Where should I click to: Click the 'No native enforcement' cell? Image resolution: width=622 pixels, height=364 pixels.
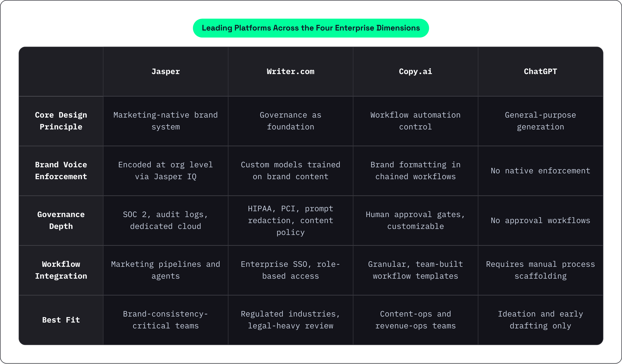coord(540,171)
